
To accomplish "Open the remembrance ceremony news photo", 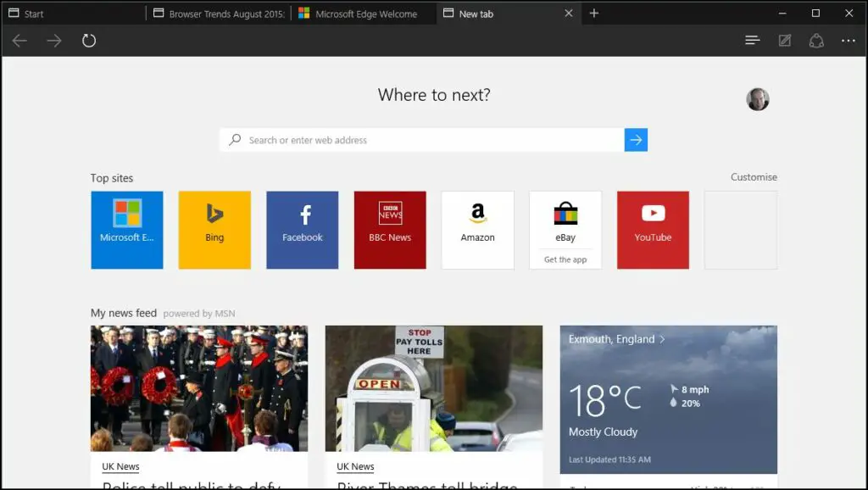I will pos(199,388).
